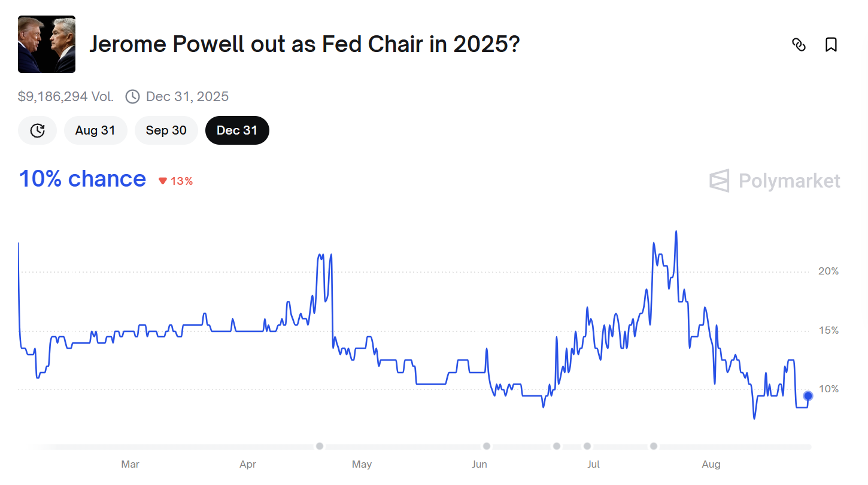Viewport: 868px width, 485px height.
Task: Switch to the Aug 31 market tab
Action: 95,130
